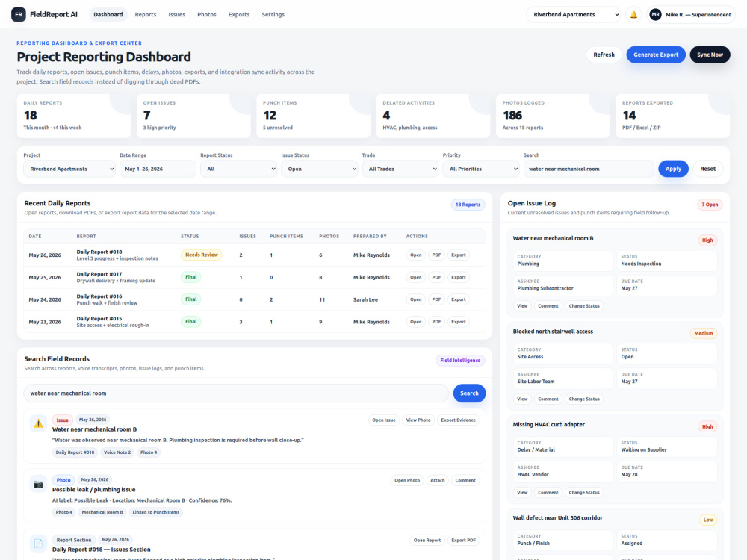Click the Sync Now button
Screen dimensions: 747x560
coord(710,55)
